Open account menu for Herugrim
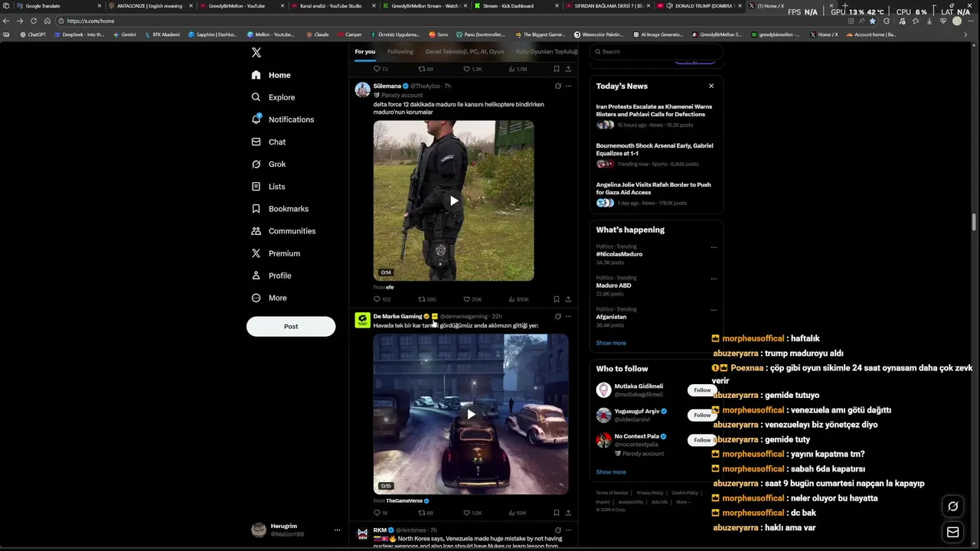This screenshot has height=551, width=980. 296,530
